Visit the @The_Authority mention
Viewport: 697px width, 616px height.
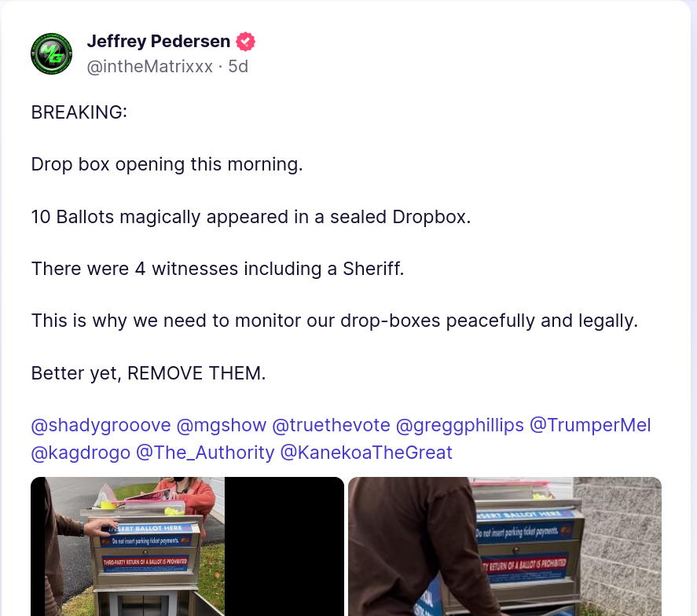point(205,453)
